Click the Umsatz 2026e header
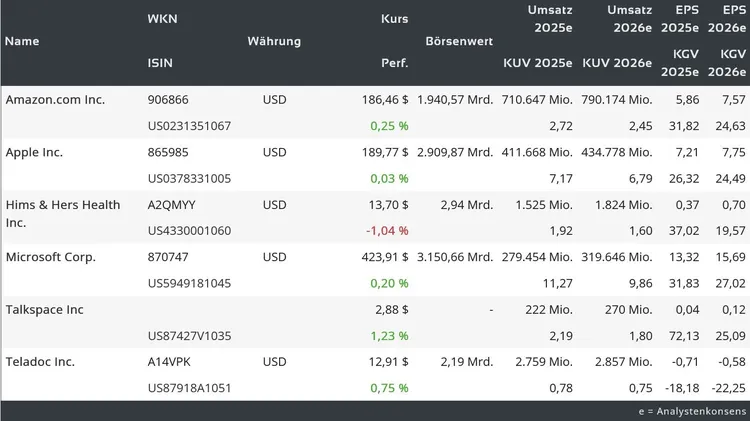The height and width of the screenshot is (421, 750). (x=629, y=19)
